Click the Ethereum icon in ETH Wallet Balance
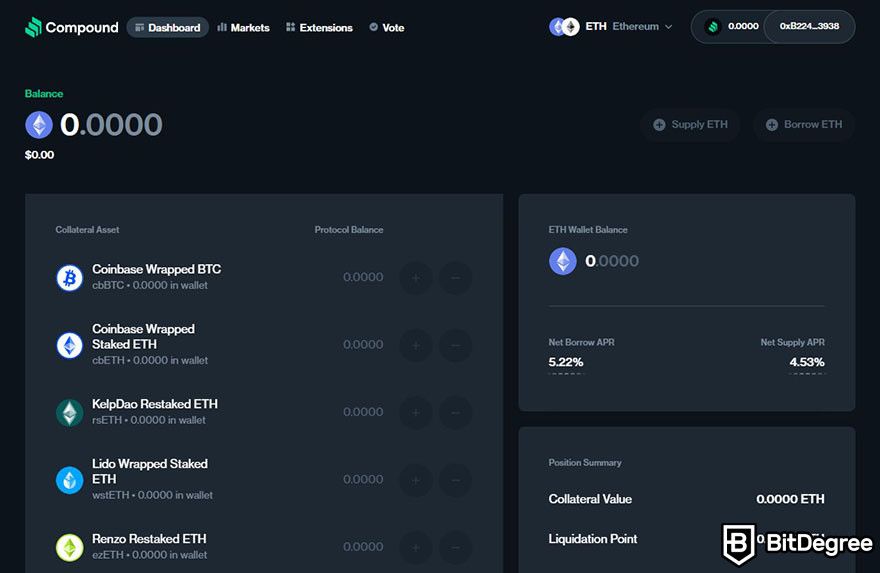Image resolution: width=880 pixels, height=573 pixels. 562,261
